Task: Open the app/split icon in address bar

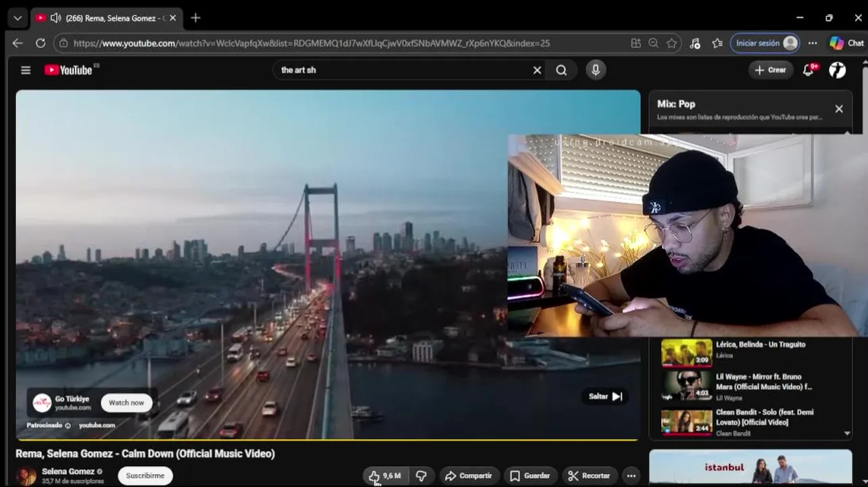Action: 635,43
